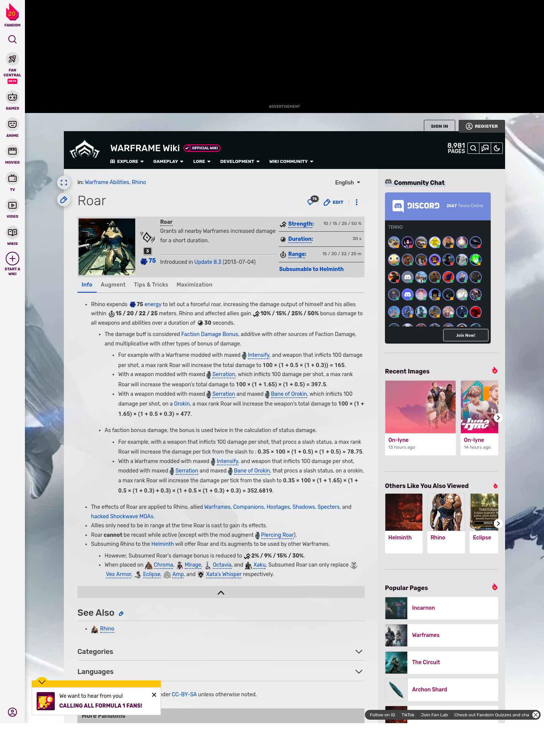Open the Wiki Community dropdown menu
Image resolution: width=544 pixels, height=756 pixels.
pyautogui.click(x=291, y=161)
